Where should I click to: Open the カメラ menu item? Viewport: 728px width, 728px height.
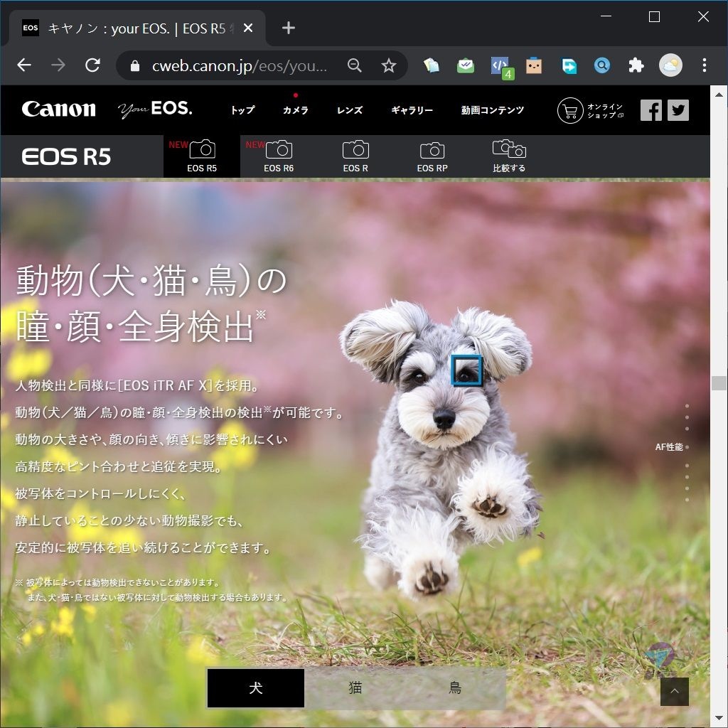point(295,110)
